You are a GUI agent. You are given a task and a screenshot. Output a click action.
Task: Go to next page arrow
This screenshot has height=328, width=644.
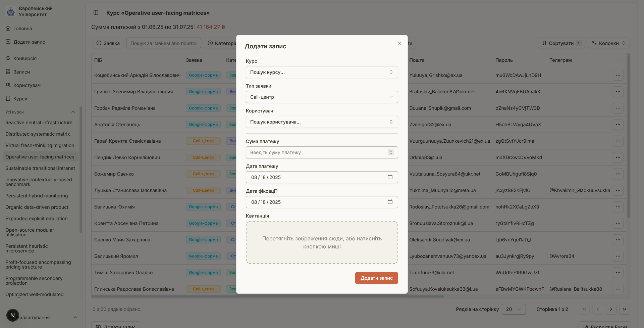(x=611, y=309)
